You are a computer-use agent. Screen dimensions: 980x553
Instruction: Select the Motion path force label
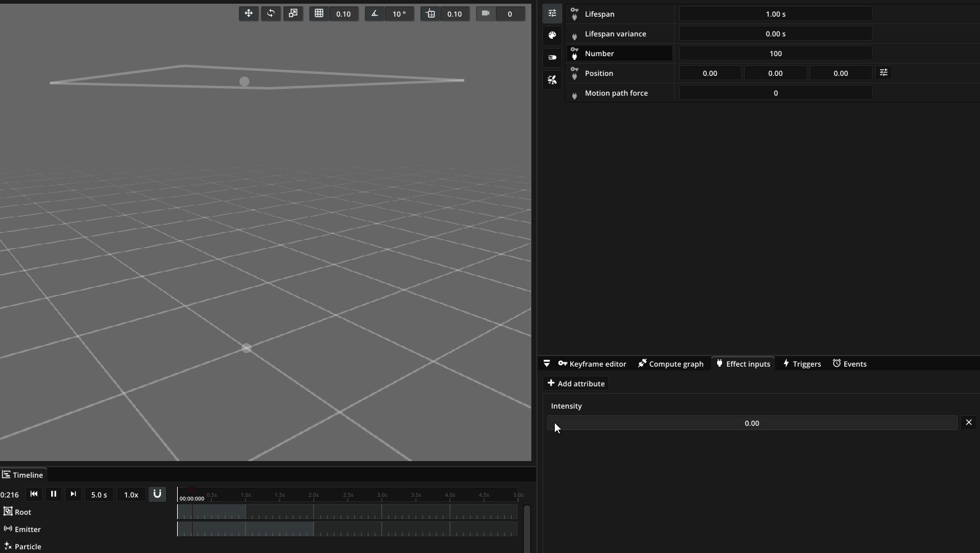point(617,93)
